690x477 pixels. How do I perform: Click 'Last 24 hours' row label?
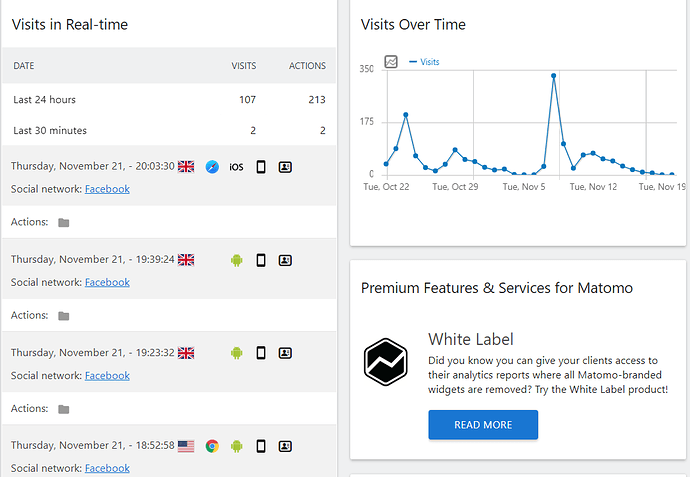(x=44, y=100)
